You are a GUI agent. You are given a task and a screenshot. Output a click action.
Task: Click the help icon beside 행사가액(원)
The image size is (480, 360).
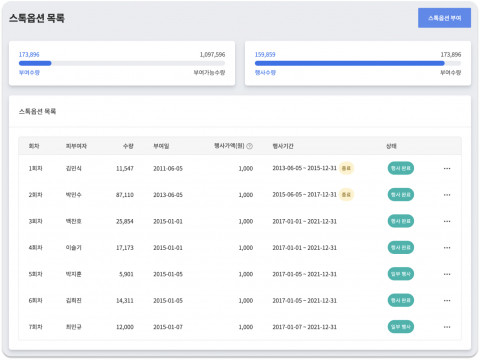click(x=249, y=146)
